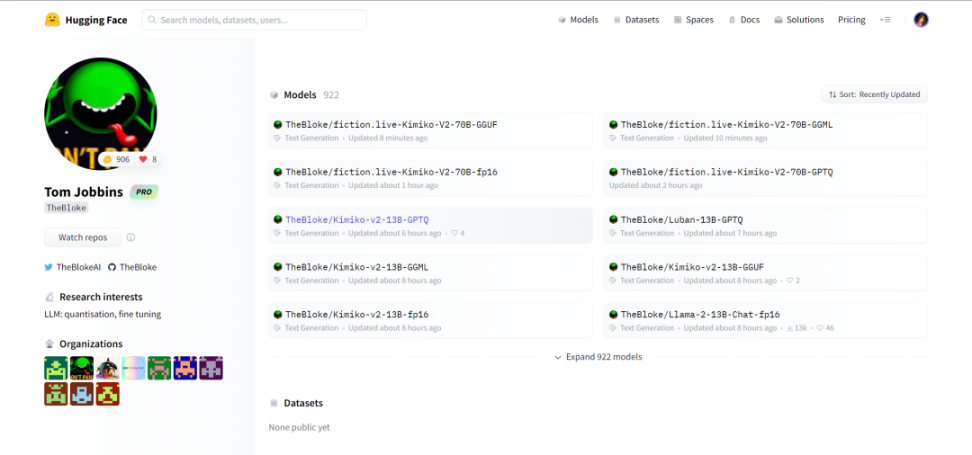972x455 pixels.
Task: Click Tom Jobbins large profile picture
Action: (x=100, y=113)
